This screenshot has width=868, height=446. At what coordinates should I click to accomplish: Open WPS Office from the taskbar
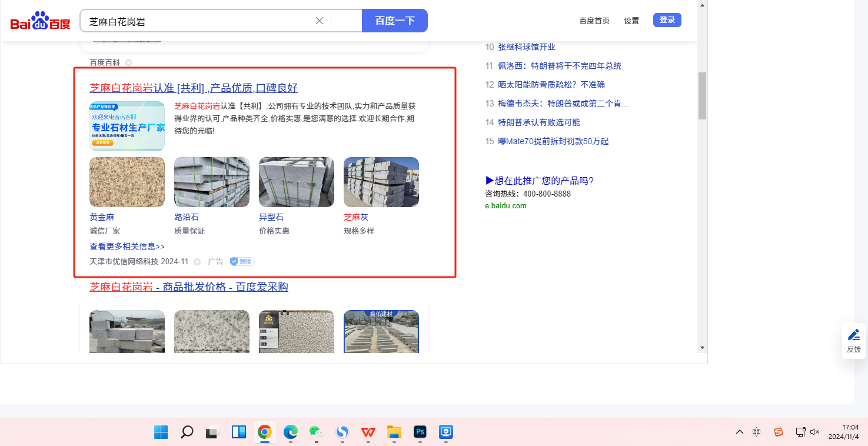pyautogui.click(x=368, y=432)
